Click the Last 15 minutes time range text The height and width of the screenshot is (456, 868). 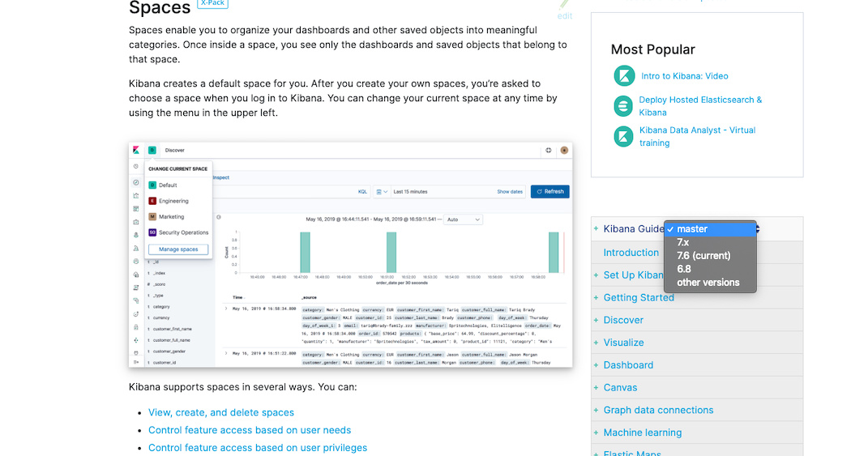tap(410, 191)
